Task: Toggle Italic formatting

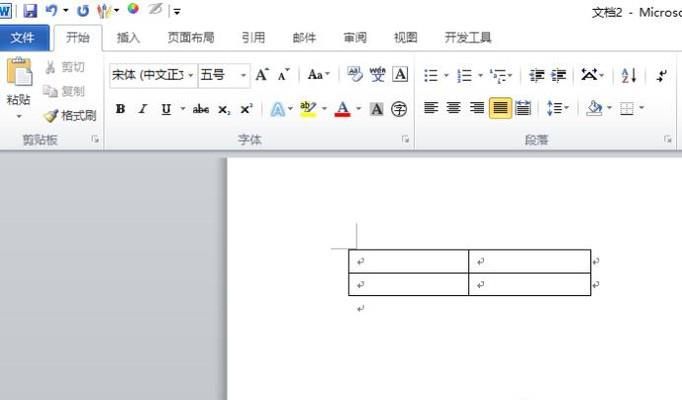Action: (x=143, y=109)
